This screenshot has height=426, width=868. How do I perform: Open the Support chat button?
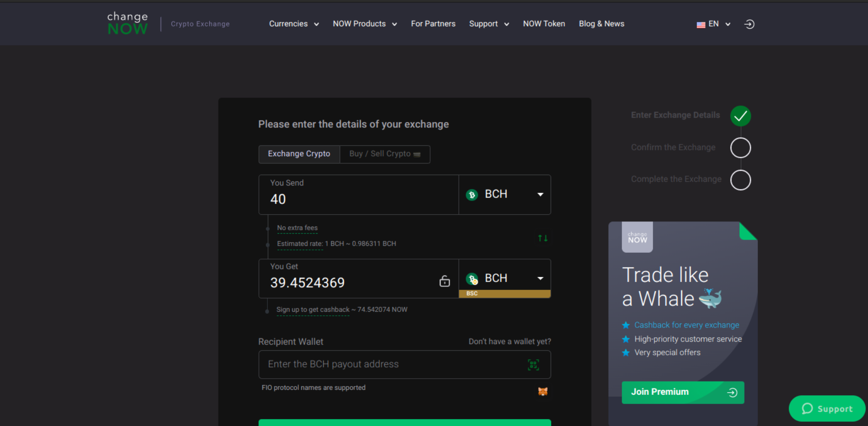tap(827, 408)
